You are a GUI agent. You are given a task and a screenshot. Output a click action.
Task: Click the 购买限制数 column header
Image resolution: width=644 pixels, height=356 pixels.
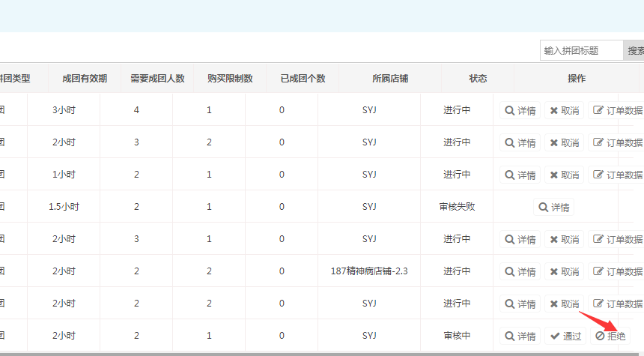click(x=230, y=79)
